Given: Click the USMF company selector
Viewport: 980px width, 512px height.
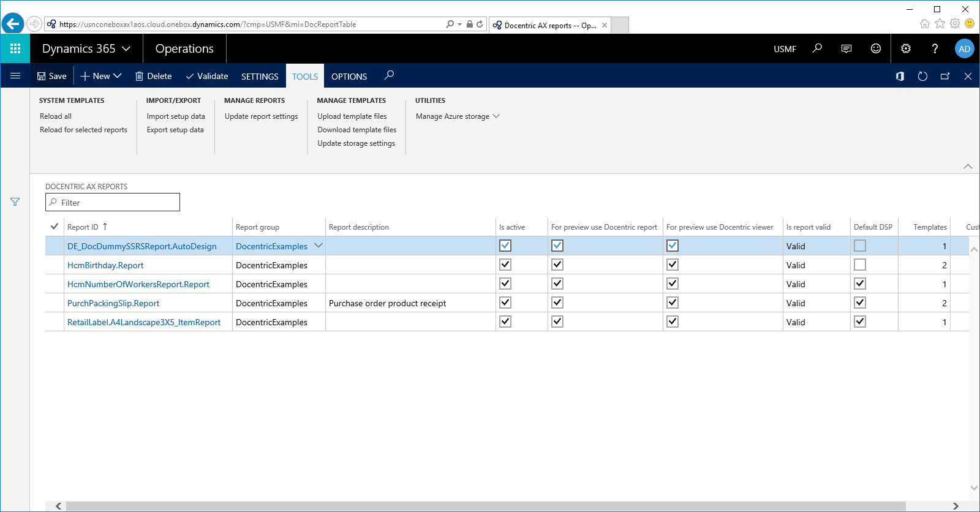Looking at the screenshot, I should (x=785, y=49).
